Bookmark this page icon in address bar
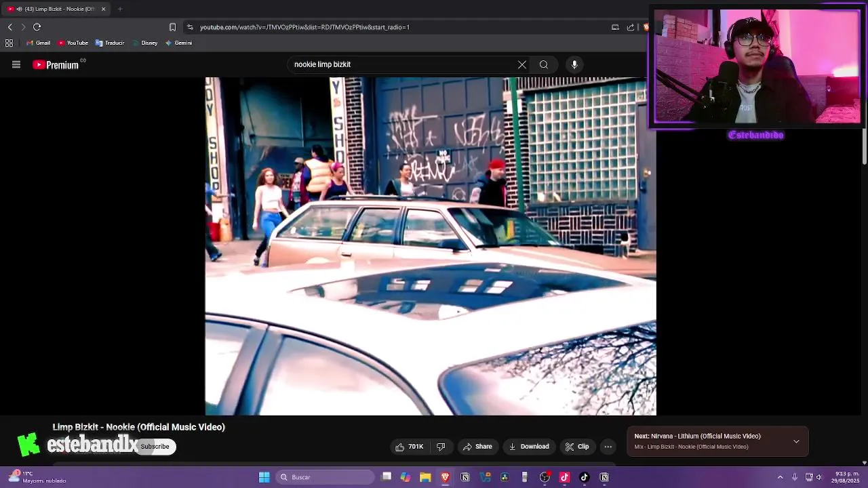Image resolution: width=868 pixels, height=488 pixels. [172, 27]
